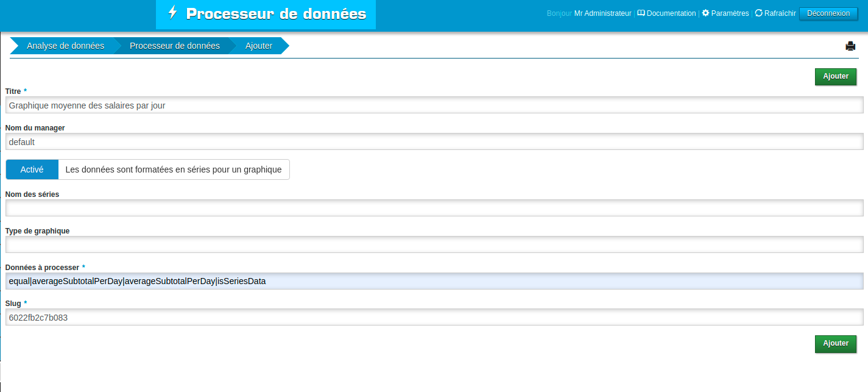868x392 pixels.
Task: Toggle the Activé series data switch
Action: pos(32,169)
